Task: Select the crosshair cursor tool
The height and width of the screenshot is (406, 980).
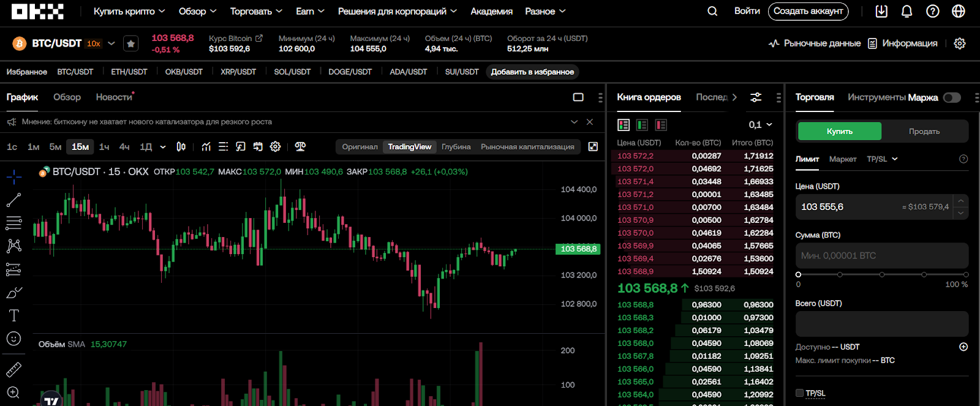Action: (13, 177)
